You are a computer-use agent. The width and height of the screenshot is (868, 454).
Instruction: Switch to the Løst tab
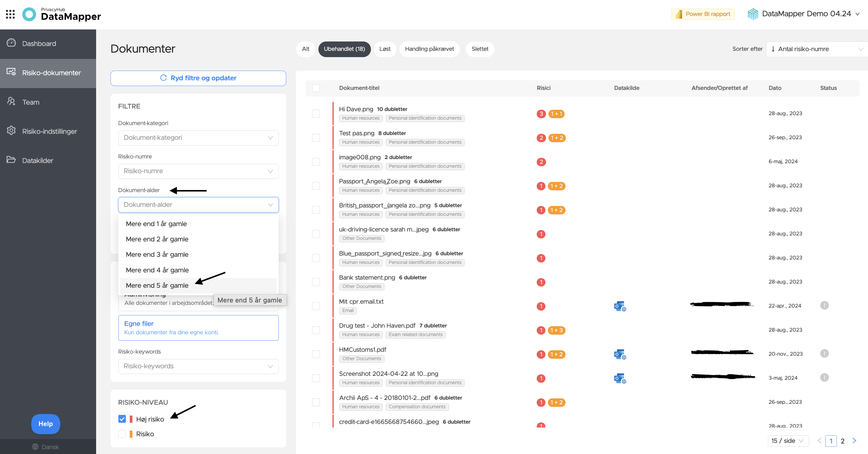pos(385,49)
